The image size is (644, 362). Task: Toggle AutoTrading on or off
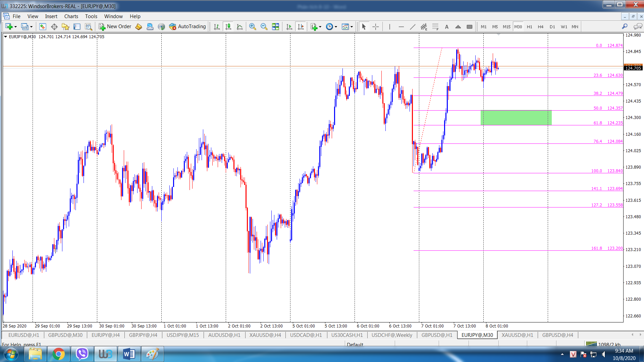pyautogui.click(x=187, y=26)
